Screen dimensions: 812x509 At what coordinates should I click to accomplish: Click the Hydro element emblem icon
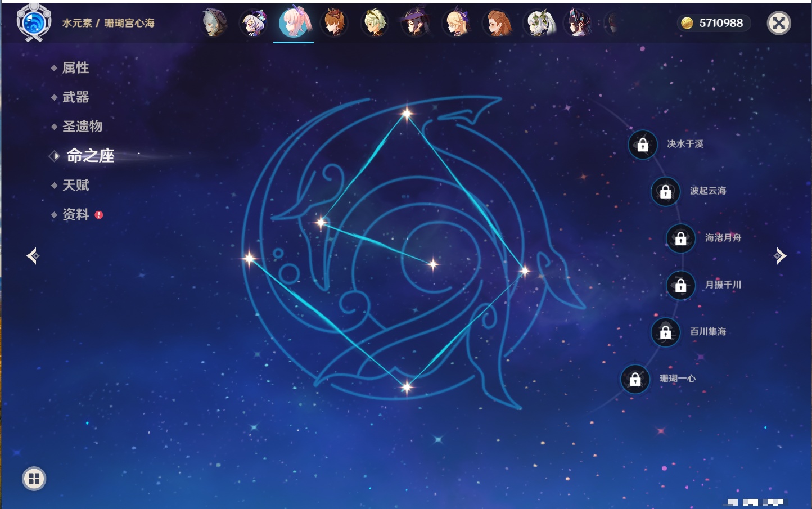point(34,22)
